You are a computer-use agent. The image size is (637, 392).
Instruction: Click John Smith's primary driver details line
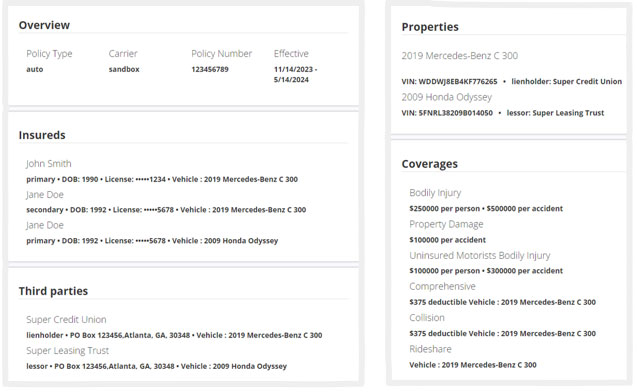click(162, 179)
